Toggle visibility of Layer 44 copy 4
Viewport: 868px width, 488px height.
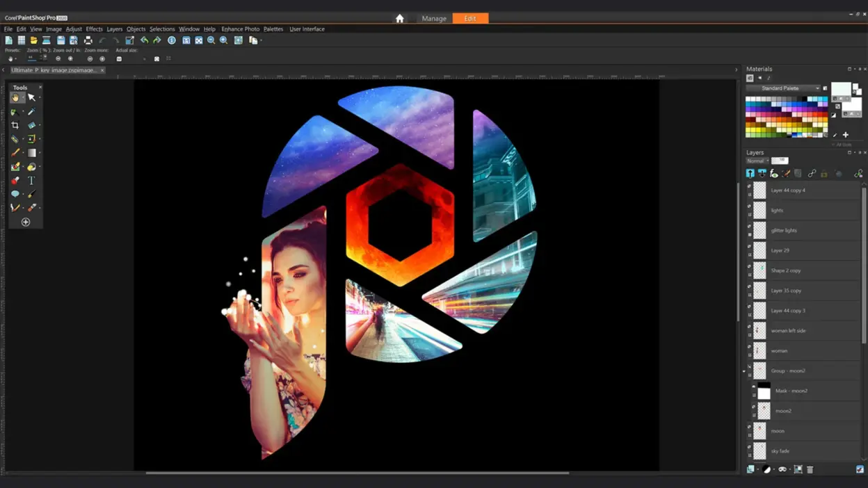(x=749, y=186)
